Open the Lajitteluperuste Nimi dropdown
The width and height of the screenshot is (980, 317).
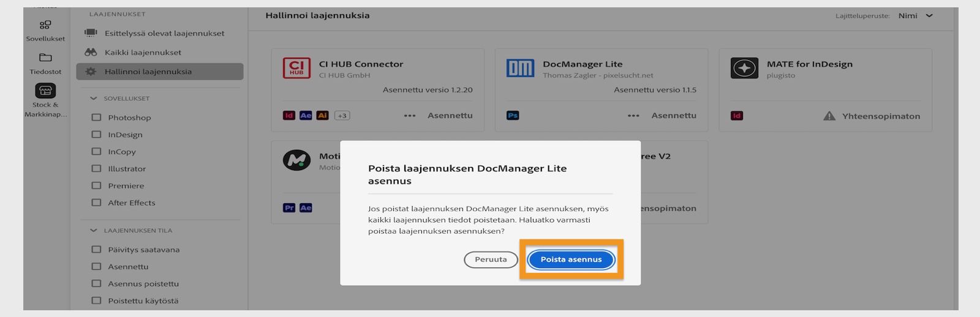click(x=916, y=16)
